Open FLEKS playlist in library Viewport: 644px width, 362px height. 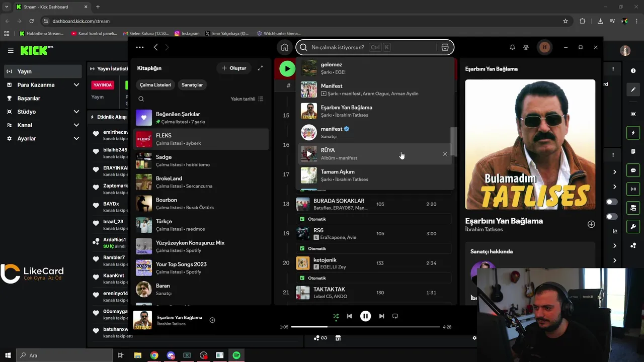click(x=201, y=139)
